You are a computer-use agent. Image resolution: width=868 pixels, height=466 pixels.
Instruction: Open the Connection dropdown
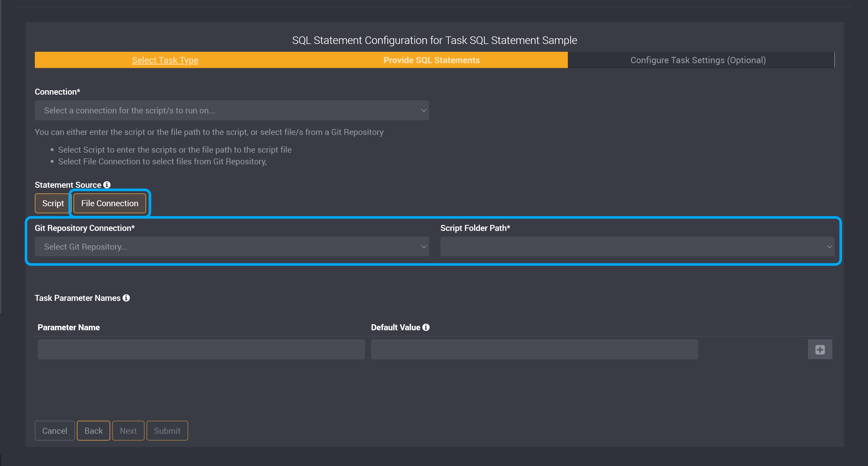point(232,111)
